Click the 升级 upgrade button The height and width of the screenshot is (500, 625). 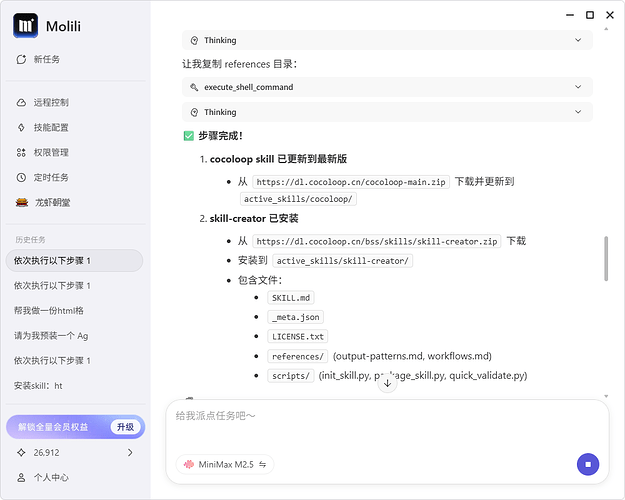coord(125,427)
